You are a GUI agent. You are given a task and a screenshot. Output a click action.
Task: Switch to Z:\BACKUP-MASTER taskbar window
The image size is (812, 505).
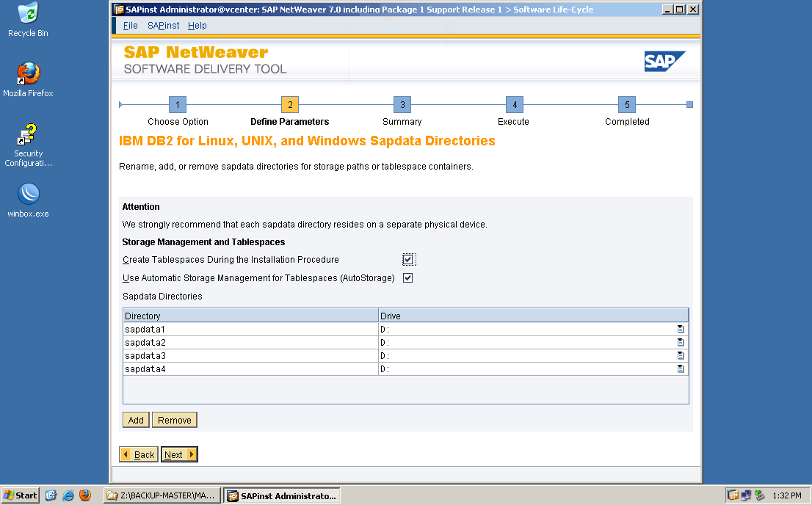(x=162, y=495)
